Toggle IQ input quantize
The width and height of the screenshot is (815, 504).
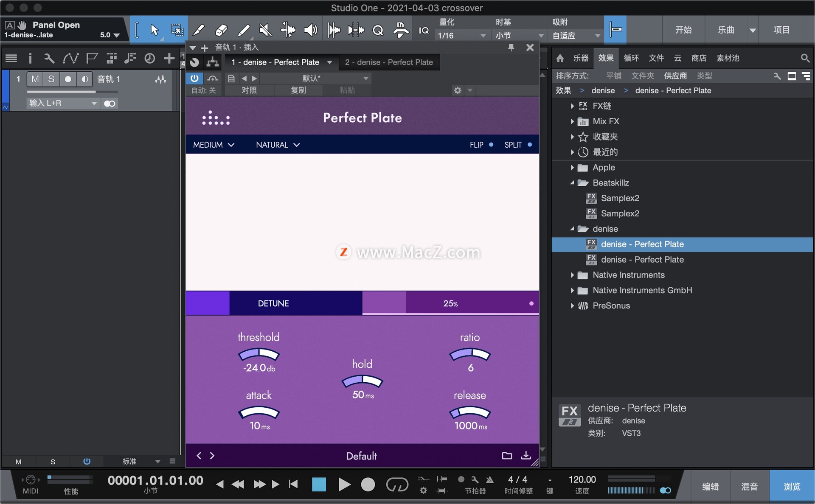424,30
